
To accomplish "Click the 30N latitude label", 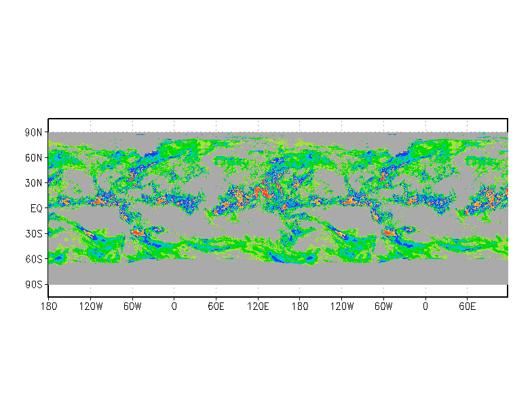I will [x=34, y=183].
